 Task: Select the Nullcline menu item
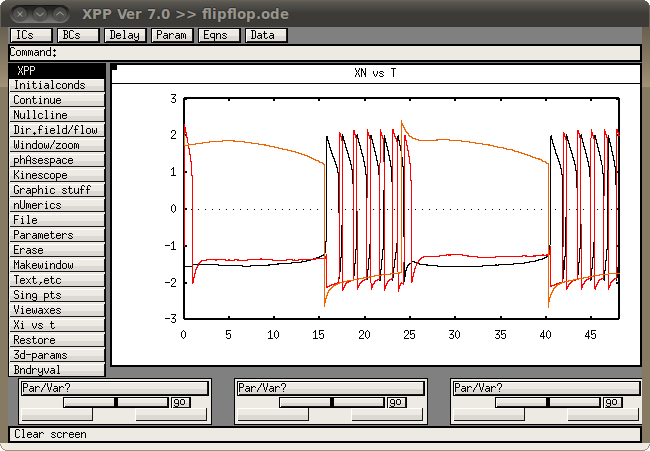[57, 115]
